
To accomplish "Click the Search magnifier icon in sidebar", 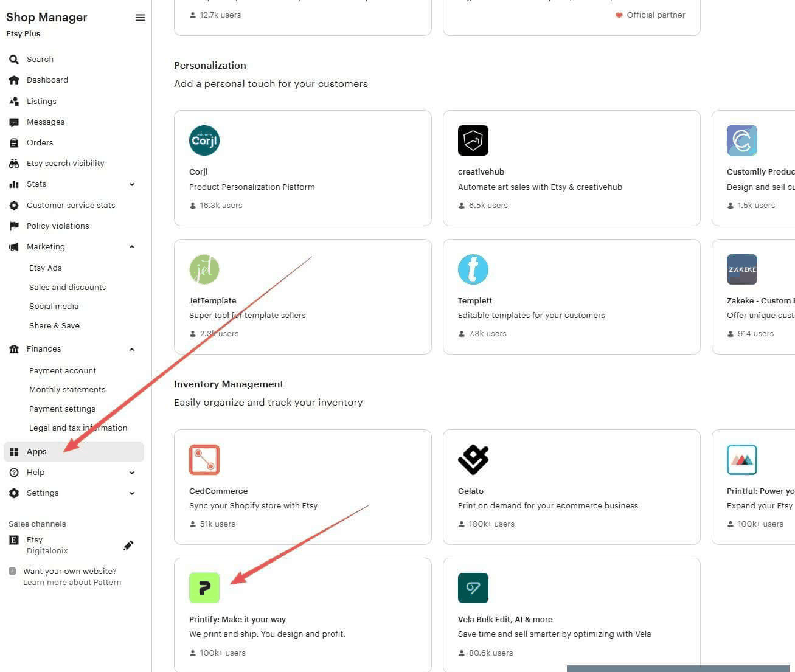I will (x=14, y=60).
